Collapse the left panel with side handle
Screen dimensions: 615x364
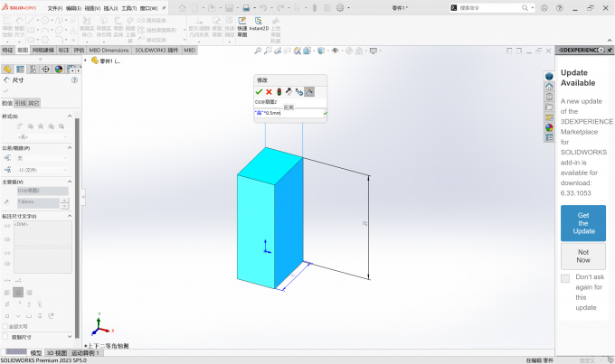pyautogui.click(x=83, y=197)
